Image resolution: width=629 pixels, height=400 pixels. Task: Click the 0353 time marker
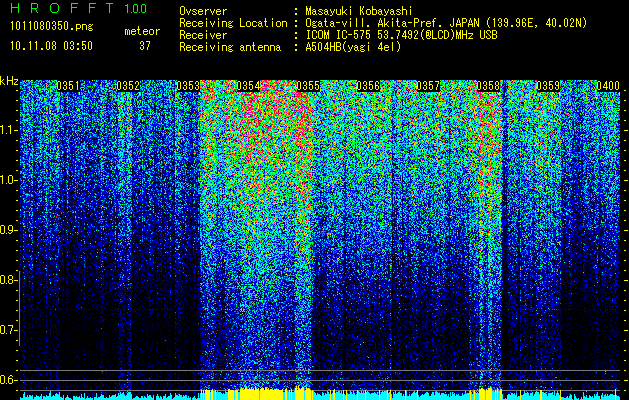tap(188, 86)
